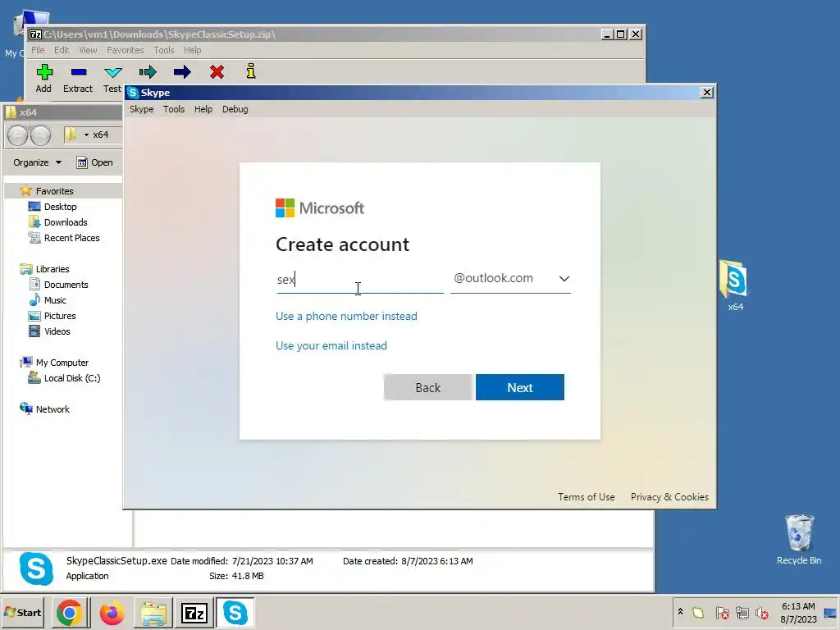Click the Skype icon in the title bar
The width and height of the screenshot is (840, 630).
point(133,93)
